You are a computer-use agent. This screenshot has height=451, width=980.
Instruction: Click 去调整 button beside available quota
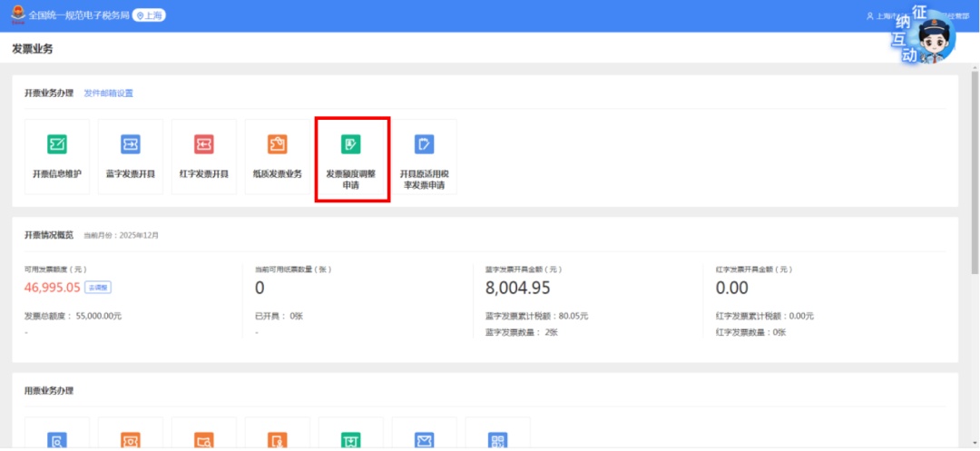click(x=98, y=288)
